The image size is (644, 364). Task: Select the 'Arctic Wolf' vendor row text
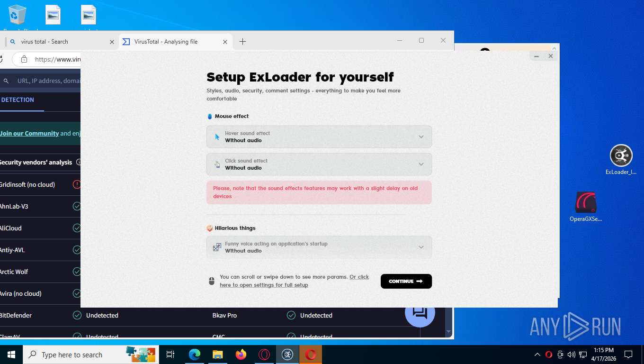pyautogui.click(x=14, y=272)
